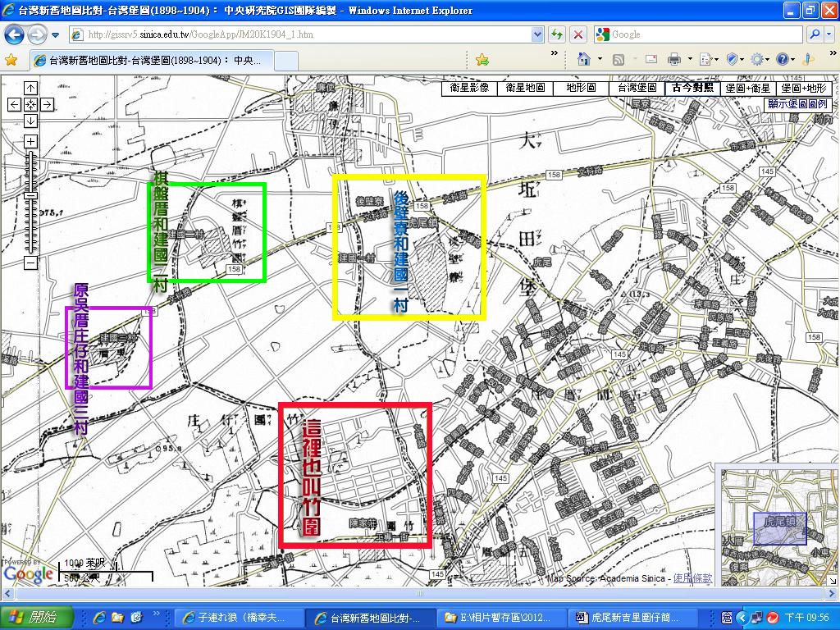Pan the map downward with arrow button
The width and height of the screenshot is (840, 630).
pyautogui.click(x=30, y=121)
